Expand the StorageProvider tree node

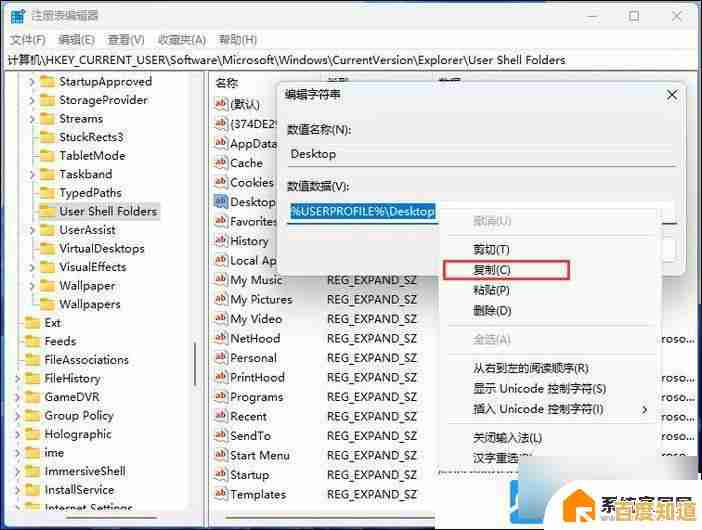[x=31, y=100]
